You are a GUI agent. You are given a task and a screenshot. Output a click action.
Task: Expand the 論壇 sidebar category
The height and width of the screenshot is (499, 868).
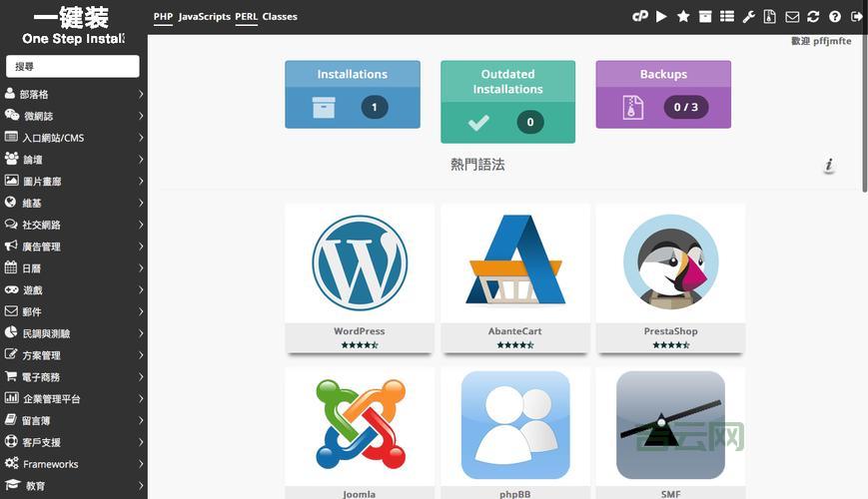tap(73, 160)
